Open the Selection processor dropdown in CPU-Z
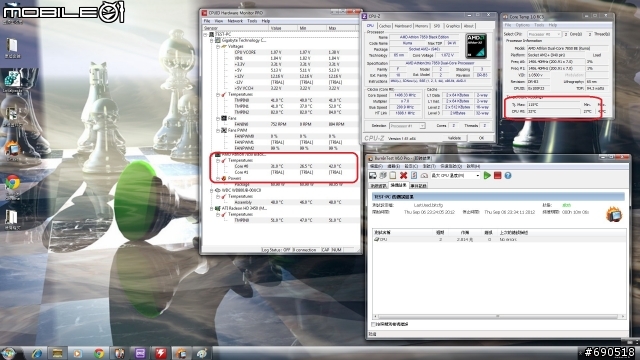640x360 pixels. tap(422, 126)
